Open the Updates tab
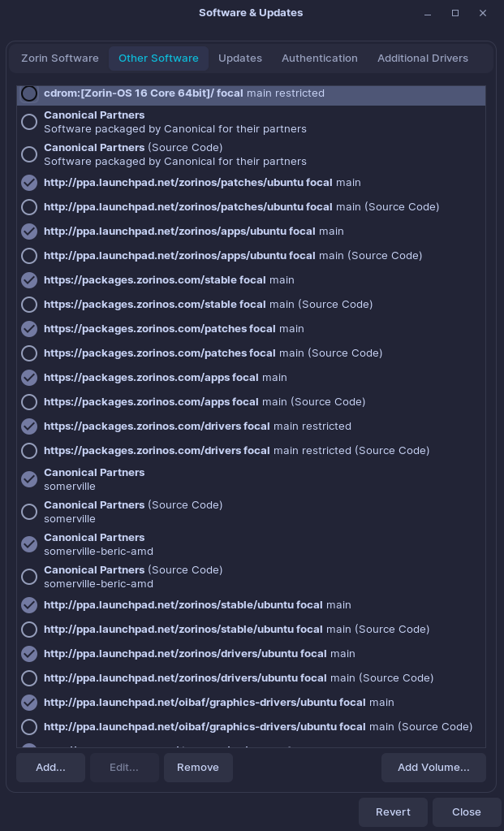The image size is (504, 831). coord(239,58)
